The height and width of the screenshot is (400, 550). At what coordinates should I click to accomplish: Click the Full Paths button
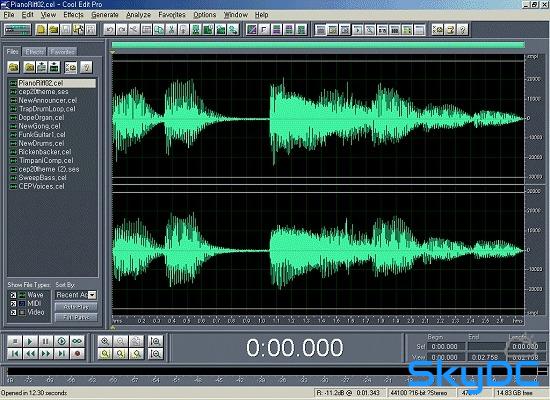click(x=76, y=318)
